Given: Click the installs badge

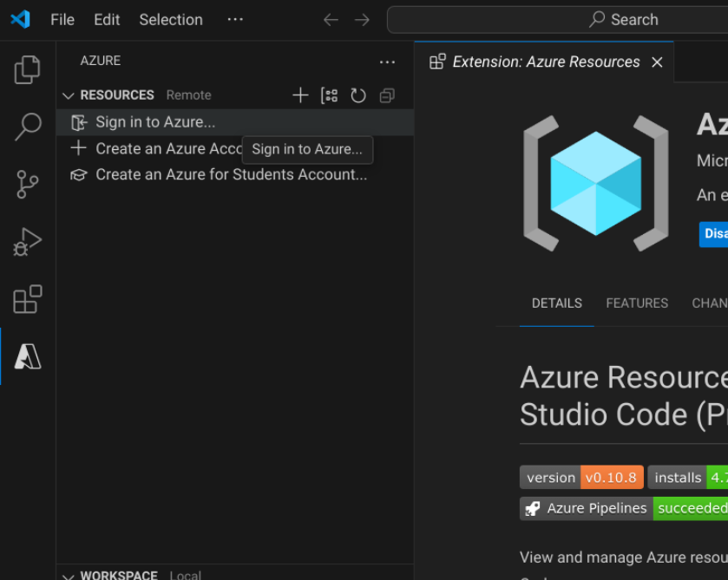Looking at the screenshot, I should tap(687, 477).
